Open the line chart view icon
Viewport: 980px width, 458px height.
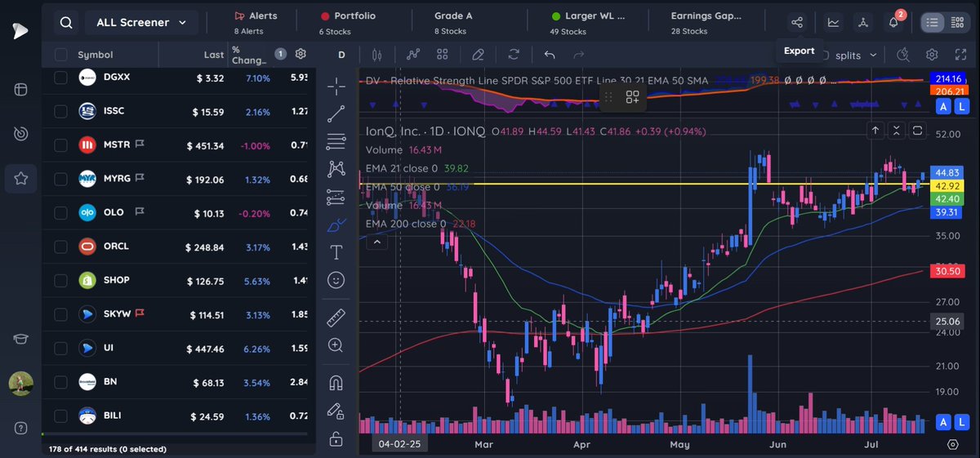pos(834,22)
